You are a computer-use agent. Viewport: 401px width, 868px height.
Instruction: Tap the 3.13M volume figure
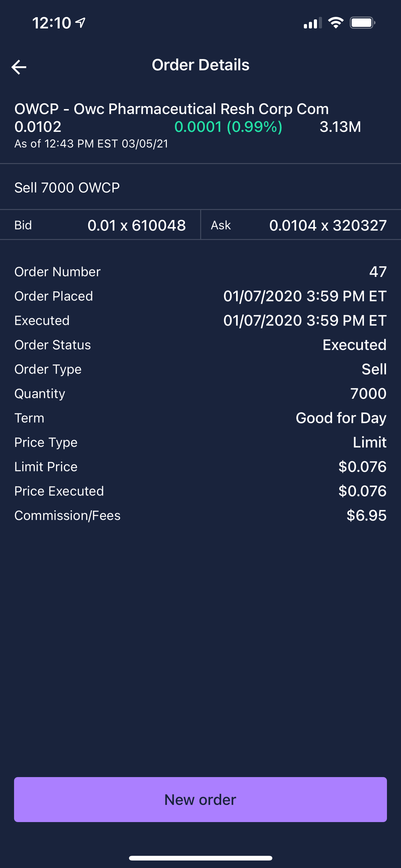tap(340, 127)
